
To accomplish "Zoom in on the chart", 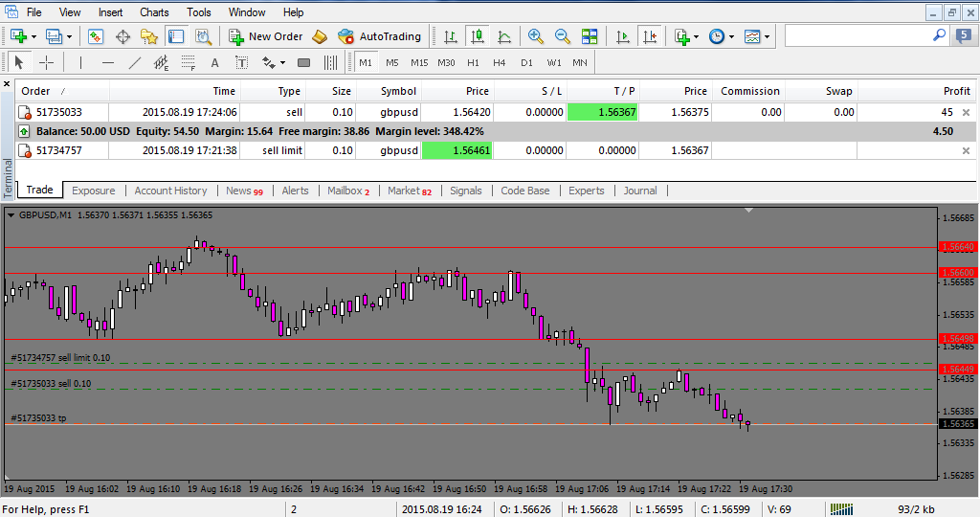I will 536,36.
